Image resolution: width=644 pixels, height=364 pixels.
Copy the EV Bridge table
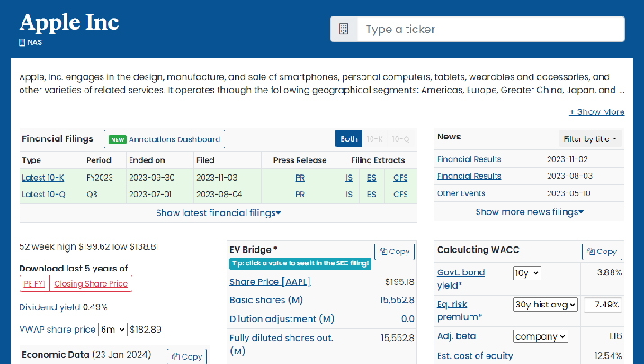(394, 252)
